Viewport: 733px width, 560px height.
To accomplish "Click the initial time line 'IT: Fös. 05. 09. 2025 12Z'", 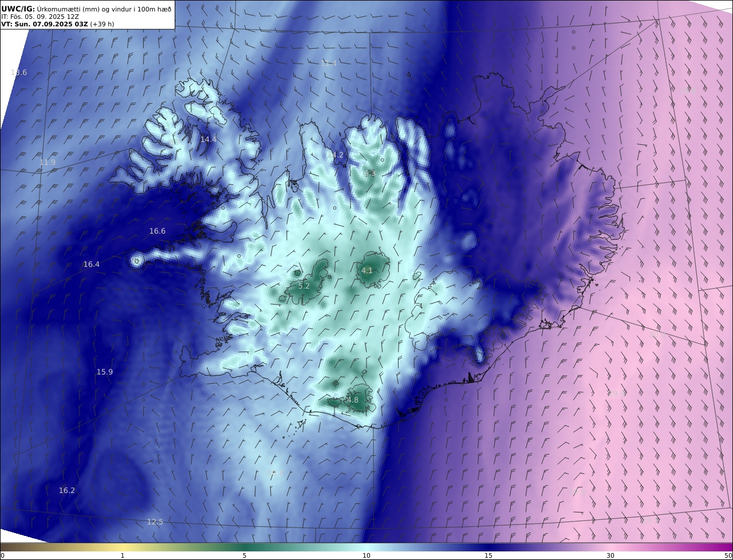I will 40,17.
